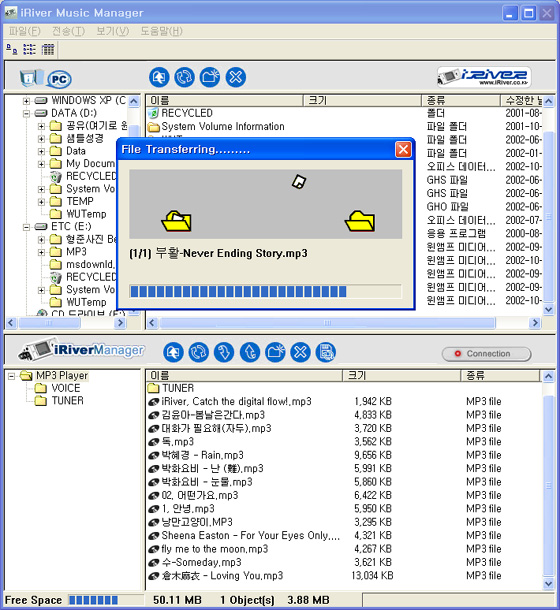Close the File Transferring dialog
Image resolution: width=560 pixels, height=610 pixels.
coord(403,149)
